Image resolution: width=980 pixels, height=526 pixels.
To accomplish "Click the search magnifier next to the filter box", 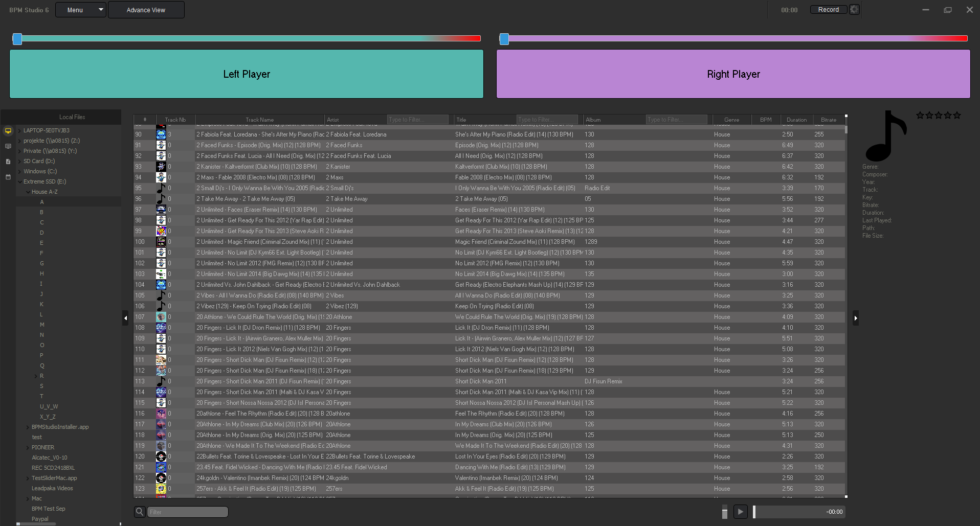I will (x=139, y=511).
